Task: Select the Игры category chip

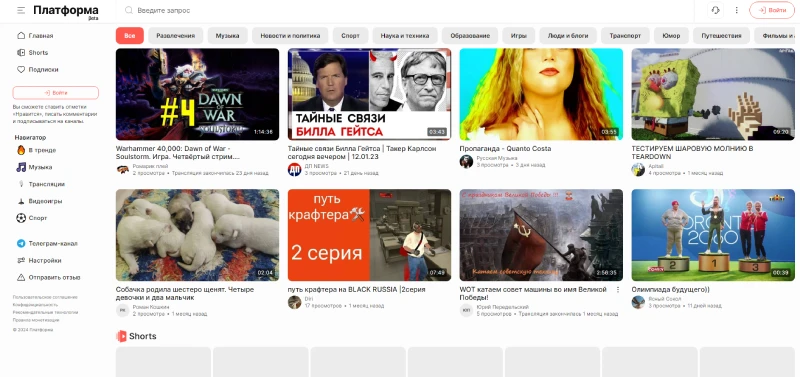Action: click(519, 36)
